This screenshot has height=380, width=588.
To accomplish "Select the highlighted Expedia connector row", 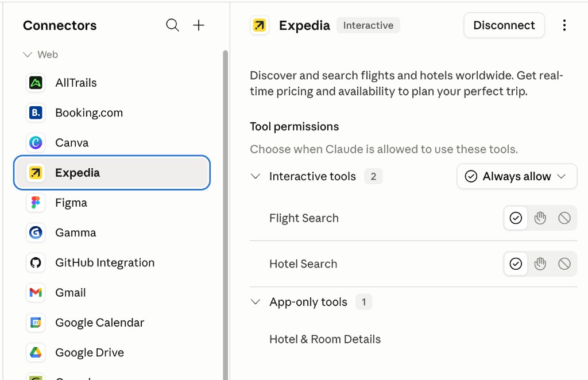I will pos(112,172).
